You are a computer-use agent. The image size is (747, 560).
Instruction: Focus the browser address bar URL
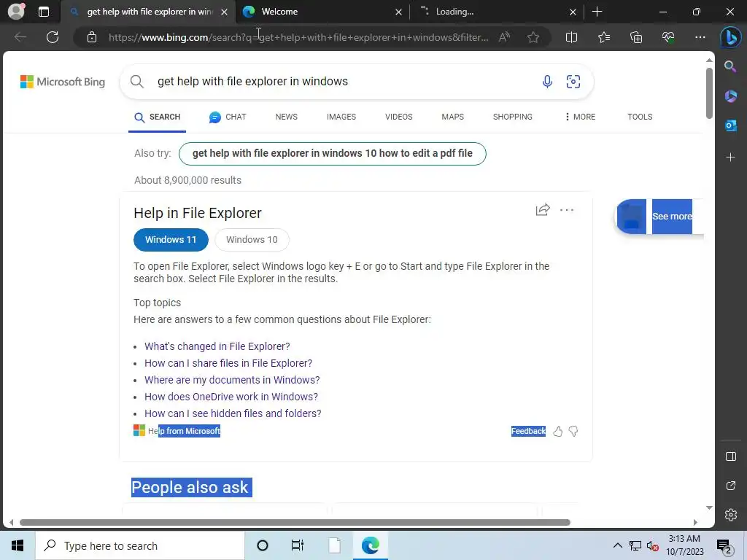(298, 37)
